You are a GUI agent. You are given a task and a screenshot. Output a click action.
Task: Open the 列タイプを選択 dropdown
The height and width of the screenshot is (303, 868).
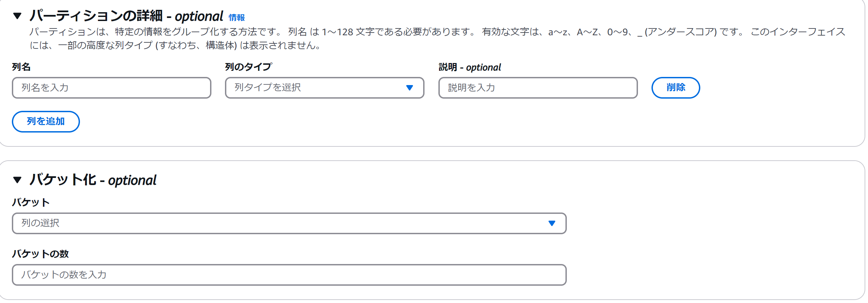(x=325, y=88)
